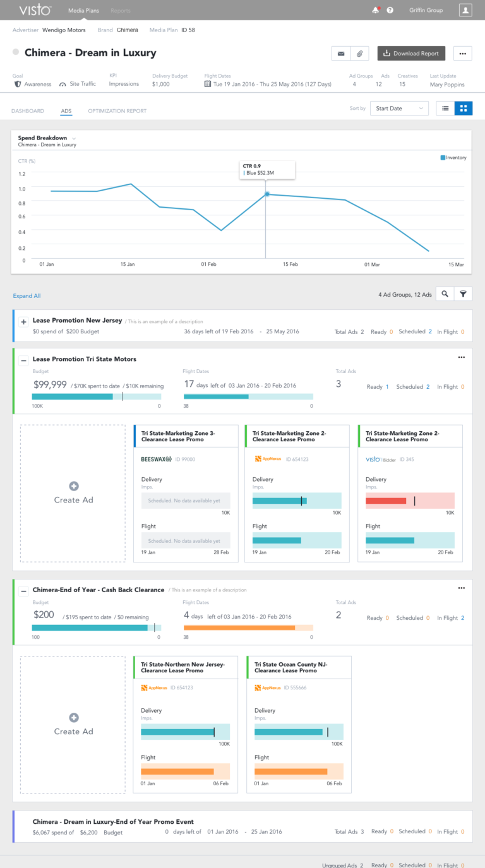Click plus icon in Cash Back Create Ad
This screenshot has height=868, width=485.
click(73, 718)
